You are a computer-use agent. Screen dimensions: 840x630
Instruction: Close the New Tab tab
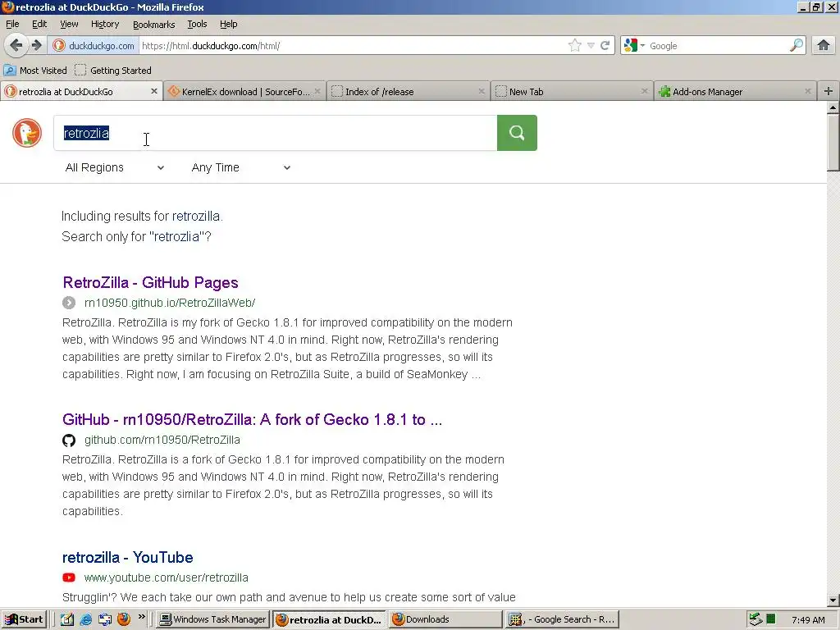pos(645,92)
